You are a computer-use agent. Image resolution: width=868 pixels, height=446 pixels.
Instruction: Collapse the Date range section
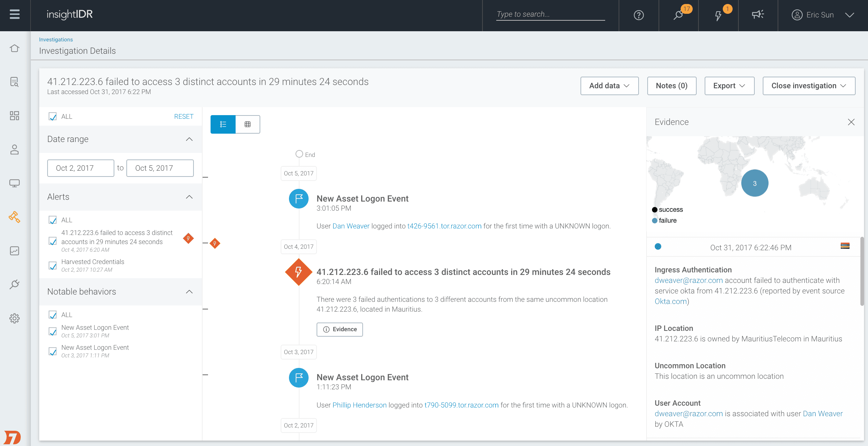point(189,139)
